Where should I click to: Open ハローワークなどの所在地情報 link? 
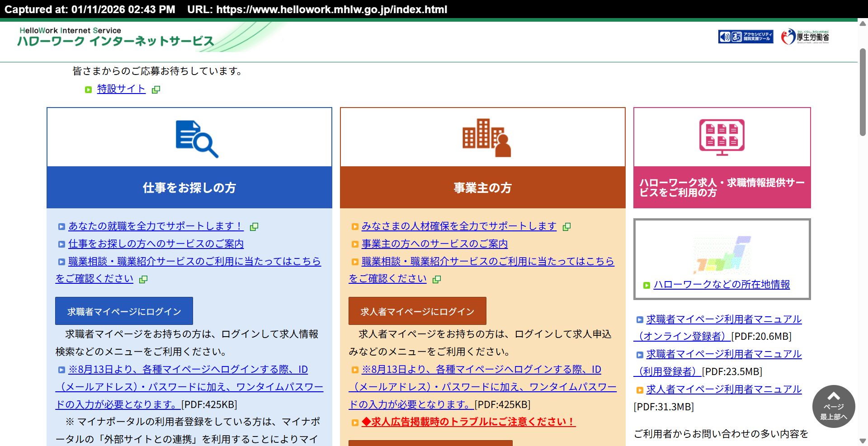pyautogui.click(x=722, y=284)
